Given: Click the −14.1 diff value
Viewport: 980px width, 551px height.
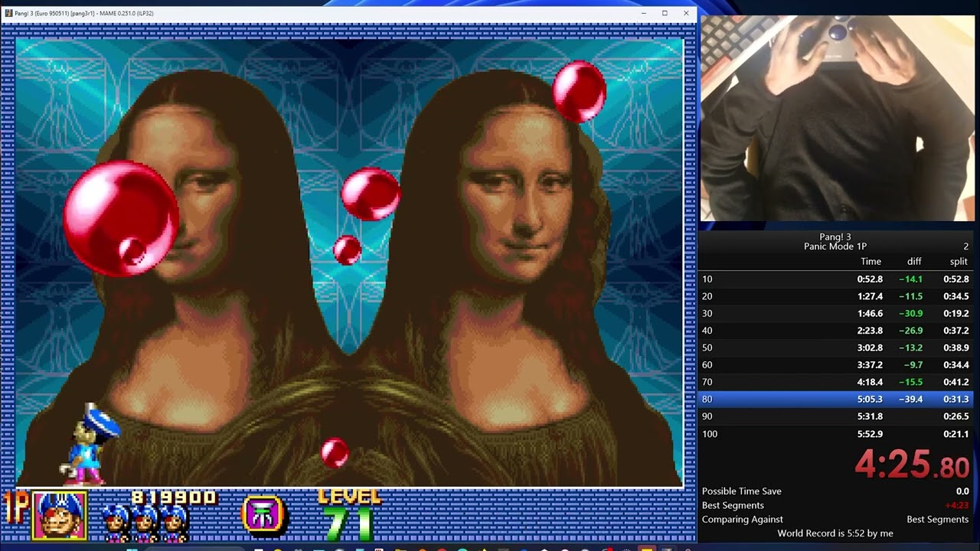Looking at the screenshot, I should 910,279.
